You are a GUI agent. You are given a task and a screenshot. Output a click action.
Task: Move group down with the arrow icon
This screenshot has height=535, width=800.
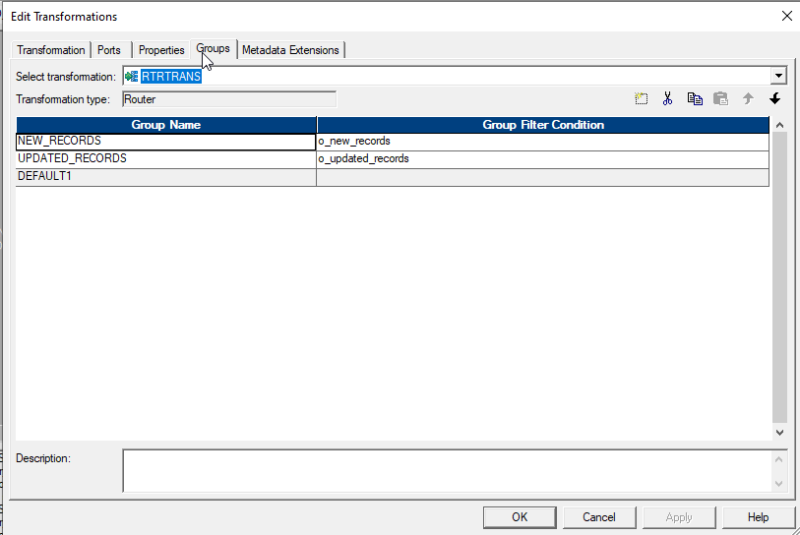(774, 99)
